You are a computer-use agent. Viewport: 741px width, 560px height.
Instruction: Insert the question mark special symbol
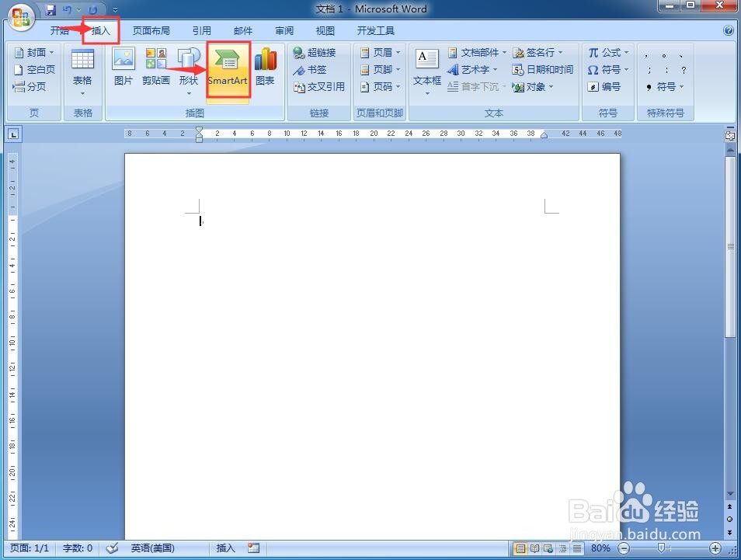[684, 70]
